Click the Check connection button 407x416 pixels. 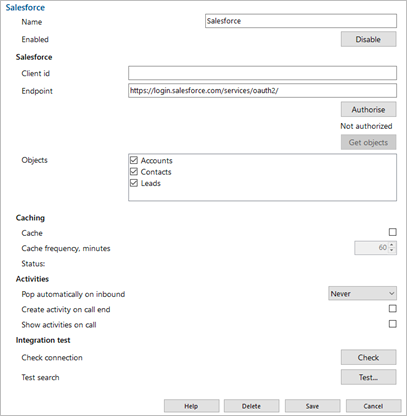368,357
